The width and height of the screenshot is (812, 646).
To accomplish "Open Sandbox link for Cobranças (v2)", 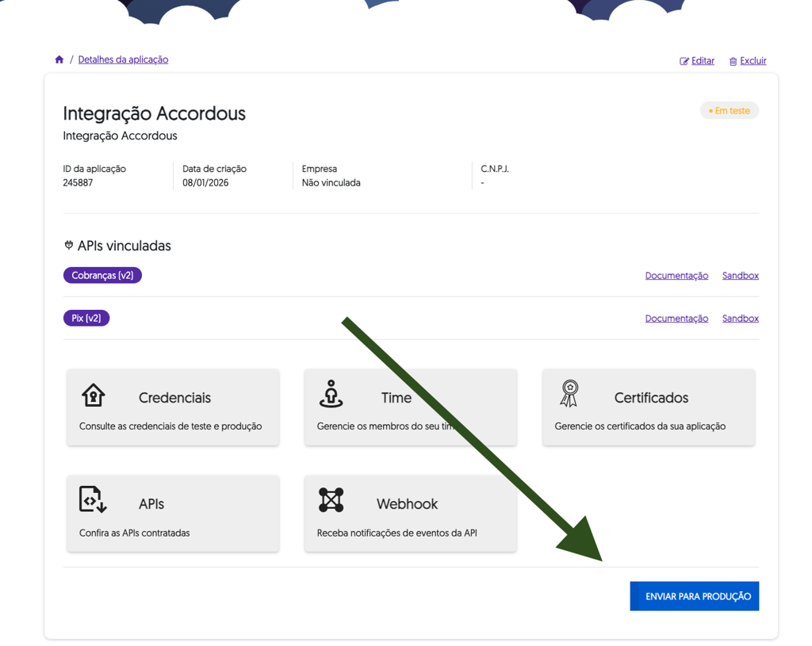I will click(741, 275).
